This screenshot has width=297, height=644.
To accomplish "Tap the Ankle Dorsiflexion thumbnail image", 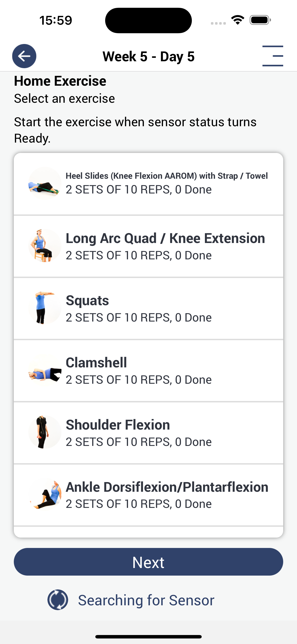I will [x=45, y=494].
